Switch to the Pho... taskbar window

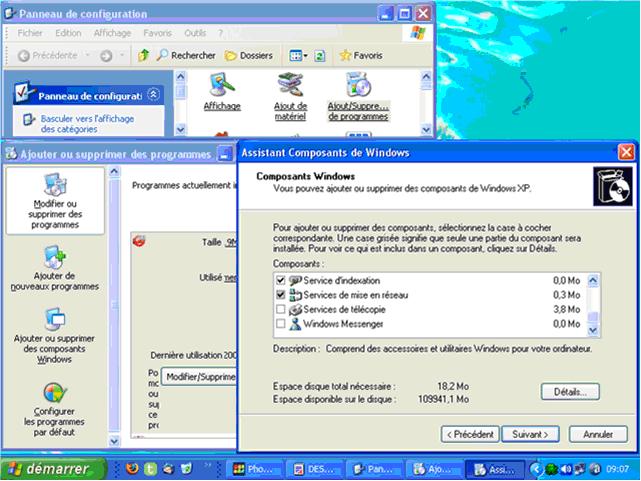pos(256,469)
